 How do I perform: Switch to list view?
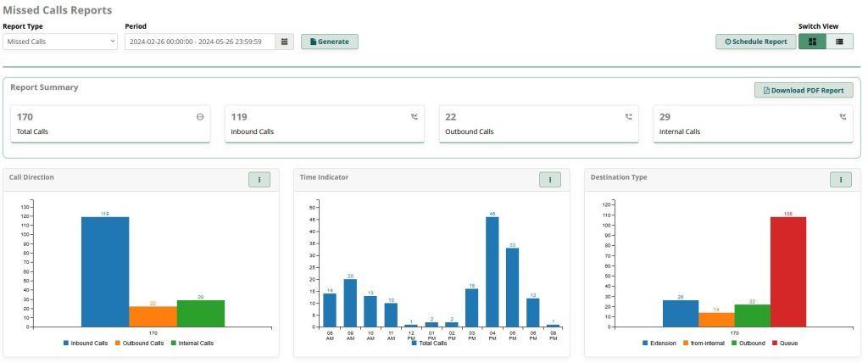tap(839, 42)
